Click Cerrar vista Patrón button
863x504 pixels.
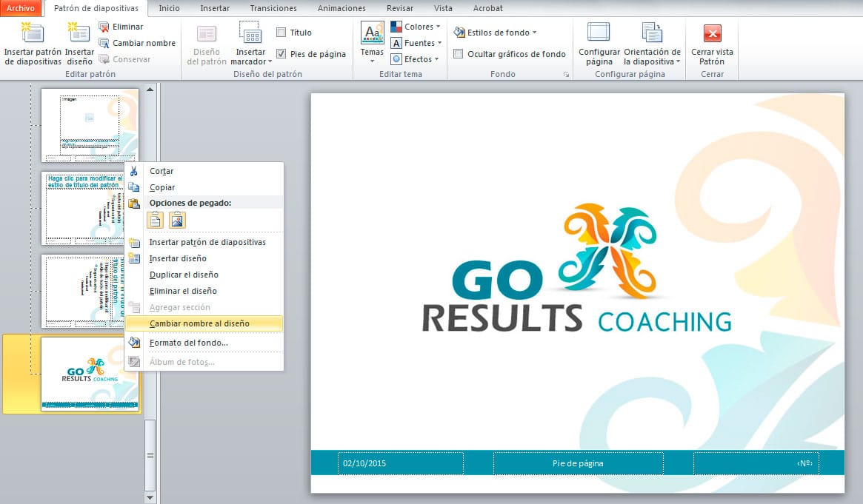[x=712, y=44]
